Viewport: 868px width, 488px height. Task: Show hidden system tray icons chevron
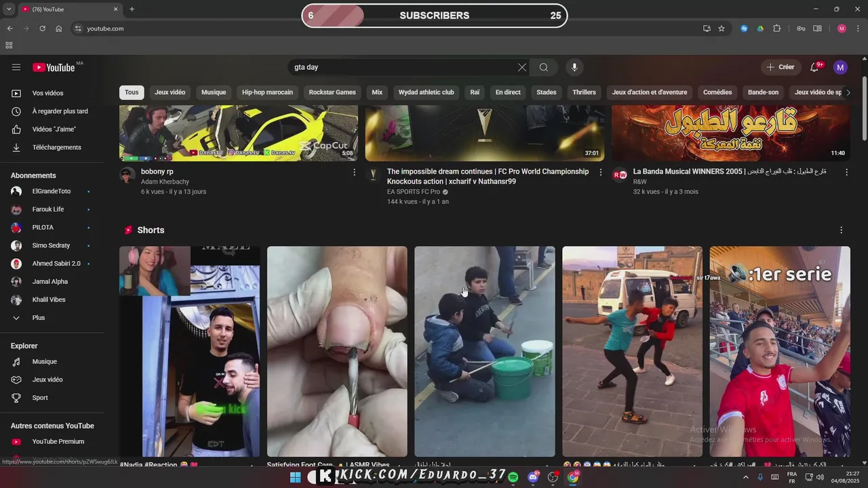(x=747, y=477)
